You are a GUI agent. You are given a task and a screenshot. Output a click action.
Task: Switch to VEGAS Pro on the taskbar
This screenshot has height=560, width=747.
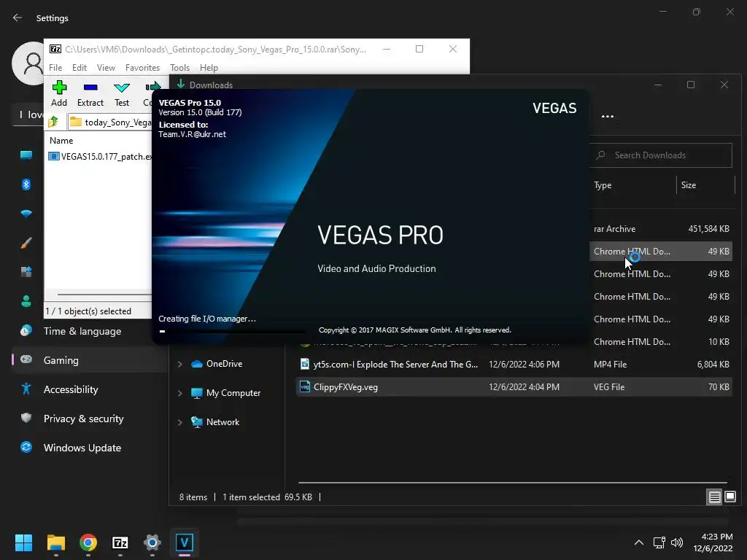(x=185, y=542)
